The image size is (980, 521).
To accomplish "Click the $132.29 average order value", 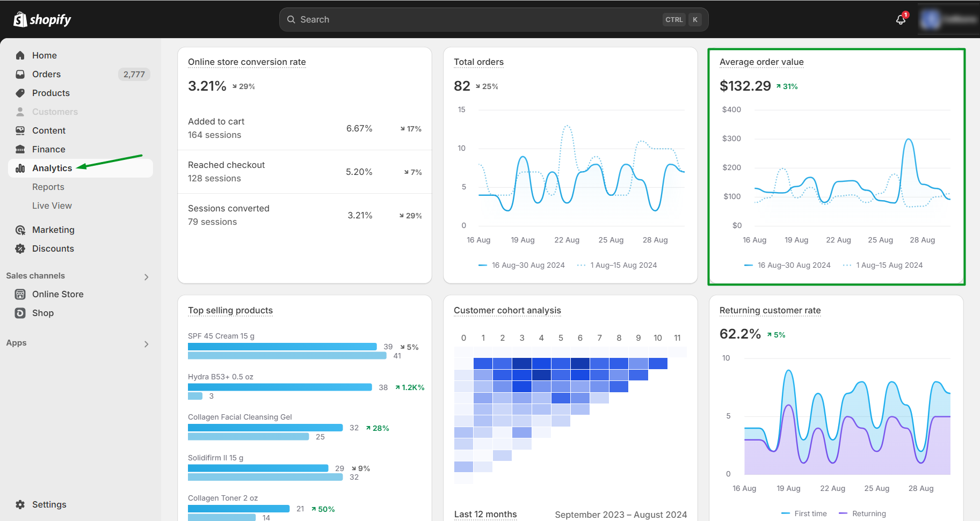I will pyautogui.click(x=745, y=86).
